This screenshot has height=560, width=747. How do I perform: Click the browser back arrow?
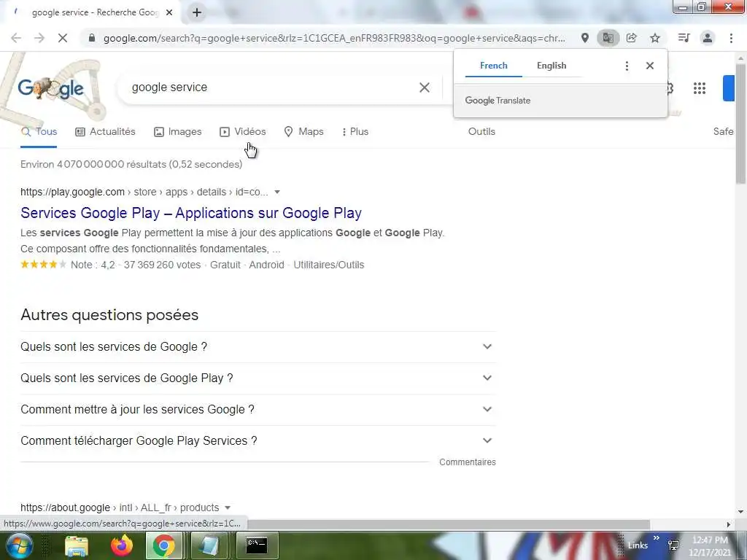click(16, 38)
